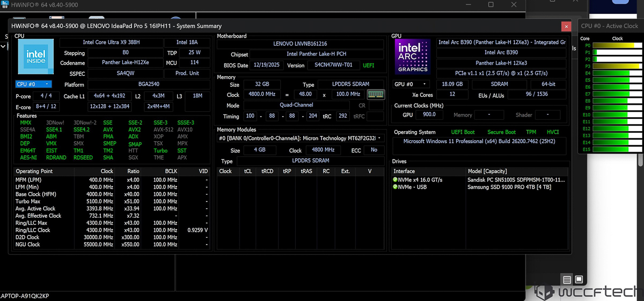
Task: Click the NVMe - USB drive status icon
Action: tap(396, 187)
